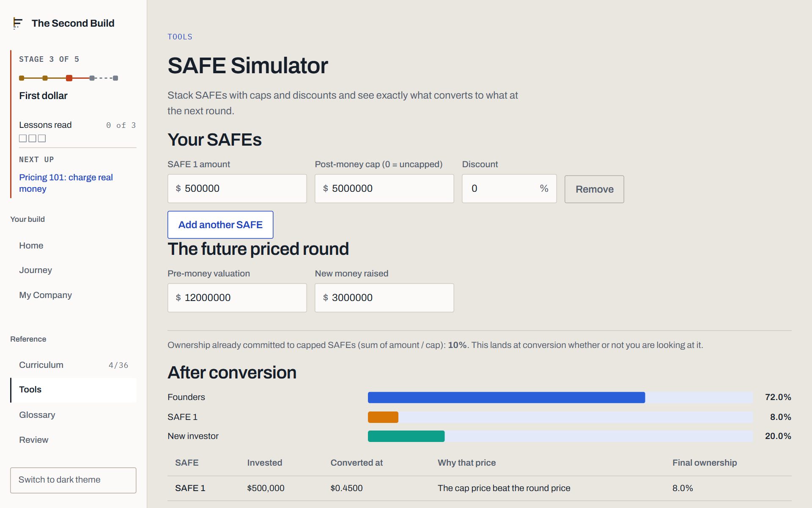Click the $500,000 Invested cell
Viewport: 812px width, 508px height.
266,488
